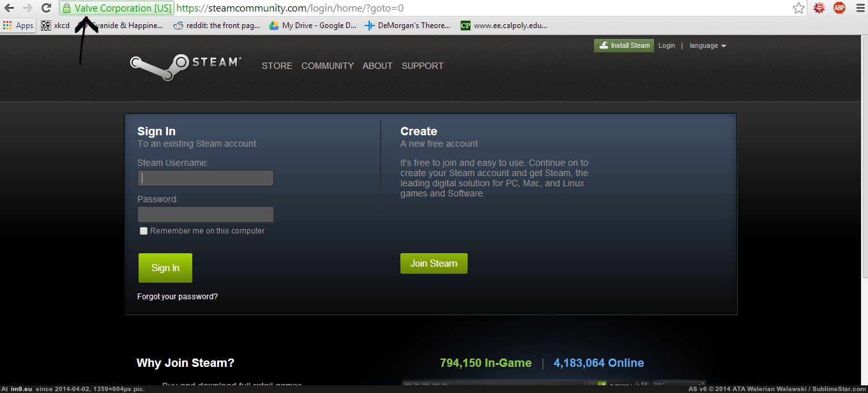Open the My Drive - Google Drive bookmark
This screenshot has height=393, width=868.
(x=312, y=26)
